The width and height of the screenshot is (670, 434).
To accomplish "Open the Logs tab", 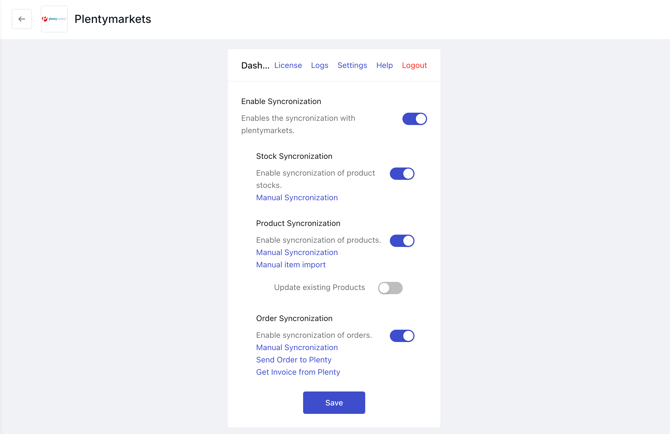I will point(320,65).
